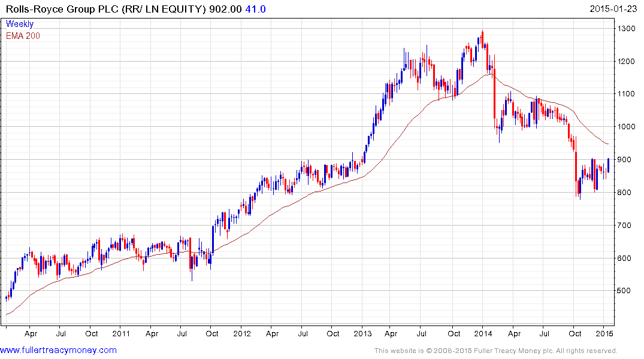The width and height of the screenshot is (644, 359).
Task: Click the latest blue candle near 900
Action: click(608, 165)
